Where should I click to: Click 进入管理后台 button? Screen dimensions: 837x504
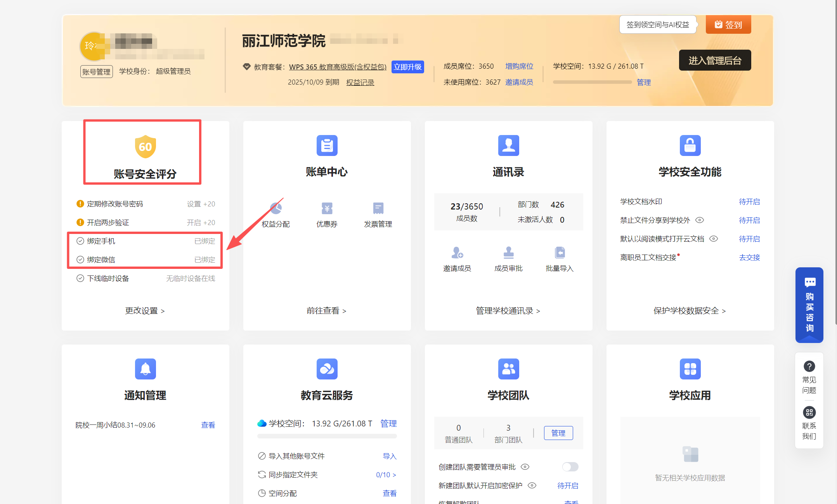(715, 60)
